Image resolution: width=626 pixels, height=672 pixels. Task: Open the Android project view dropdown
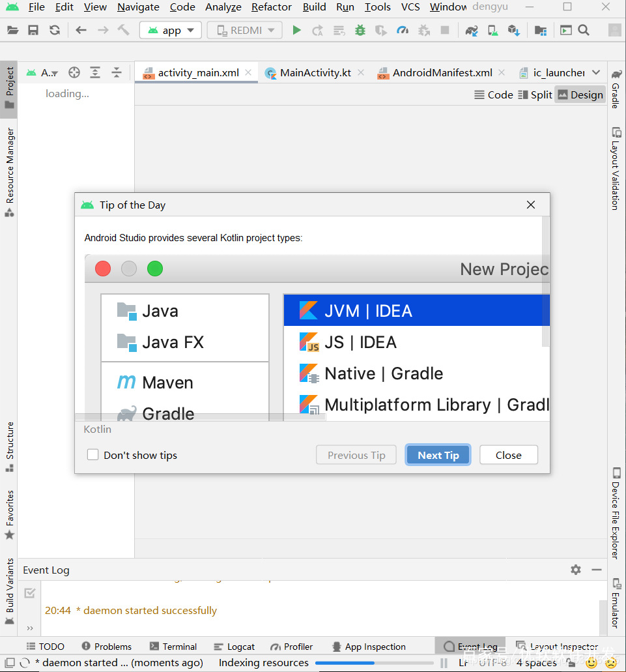pos(42,73)
